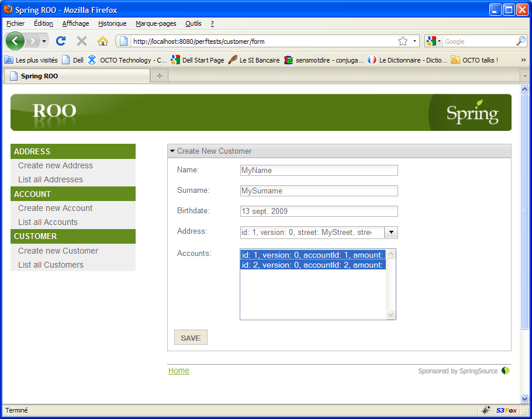Bookmark the page with the star icon
This screenshot has height=419, width=532.
click(x=403, y=41)
